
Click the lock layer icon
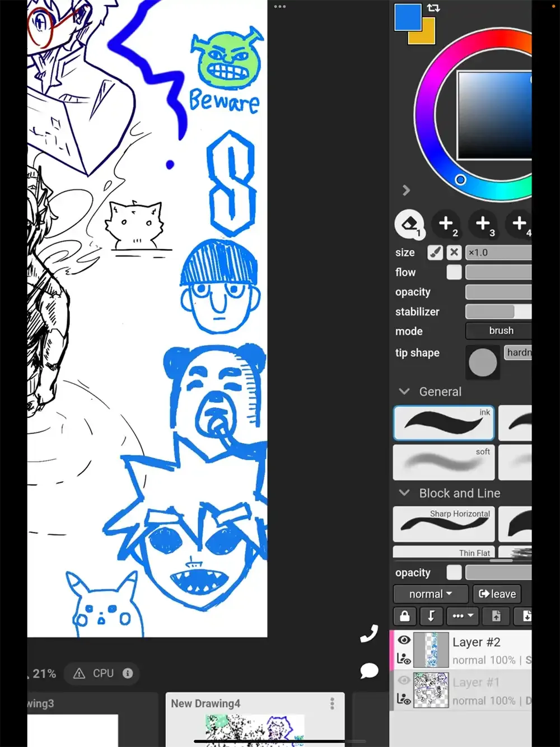pyautogui.click(x=404, y=616)
